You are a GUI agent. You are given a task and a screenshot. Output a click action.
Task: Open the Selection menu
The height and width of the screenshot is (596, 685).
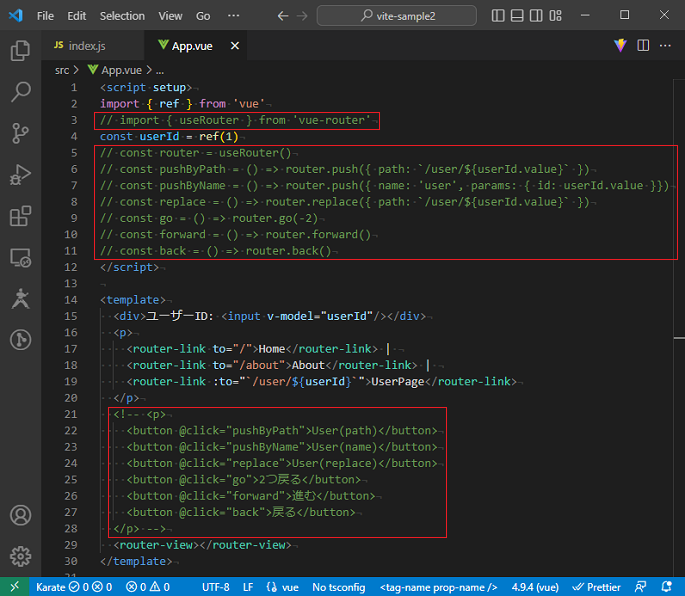coord(122,16)
